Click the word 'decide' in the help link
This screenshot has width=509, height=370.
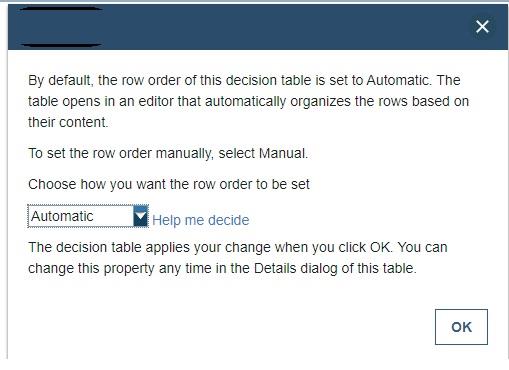[229, 220]
